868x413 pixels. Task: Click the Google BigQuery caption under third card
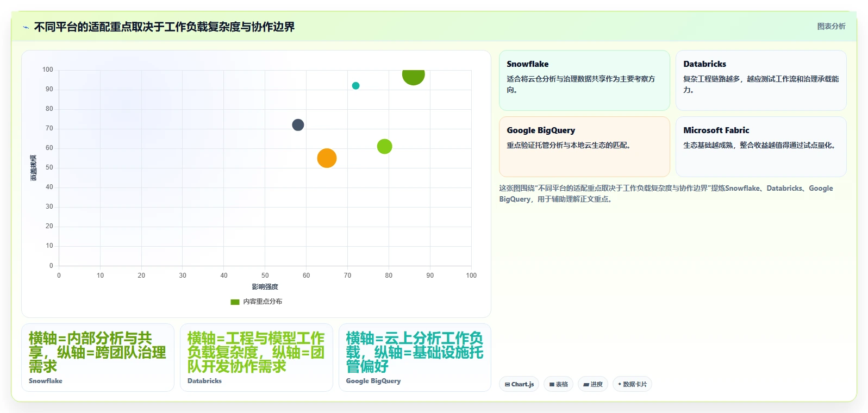click(x=373, y=381)
